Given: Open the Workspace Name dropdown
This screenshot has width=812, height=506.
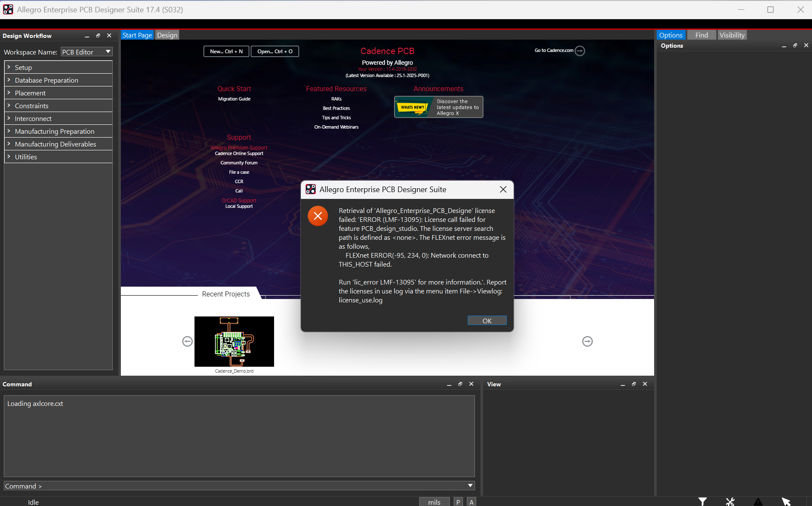Looking at the screenshot, I should pos(86,52).
